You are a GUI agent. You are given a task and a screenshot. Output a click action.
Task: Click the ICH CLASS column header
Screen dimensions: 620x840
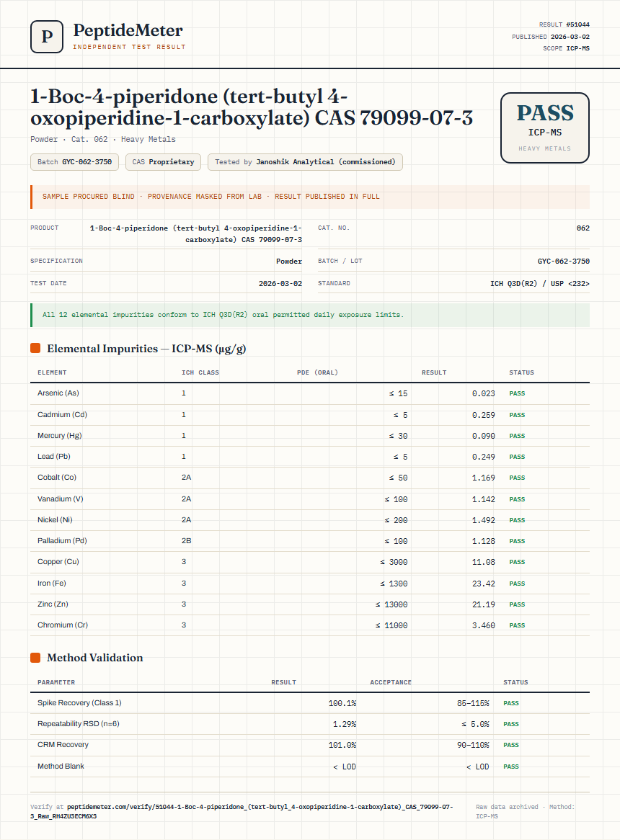tap(200, 372)
